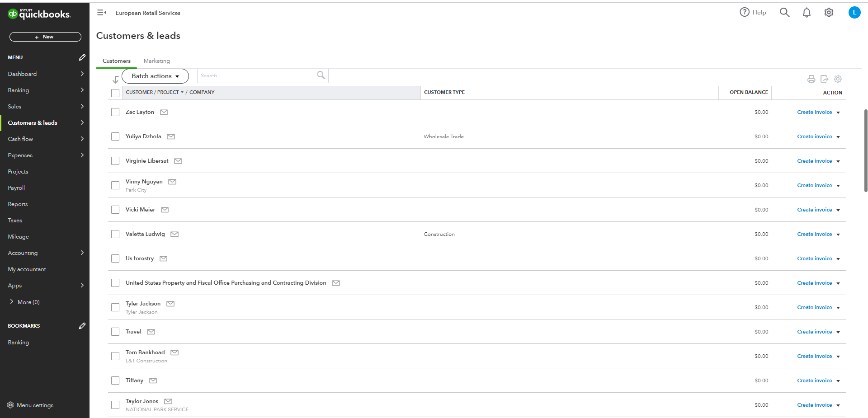Email Tiffany via envelope icon
The height and width of the screenshot is (418, 868).
point(153,380)
